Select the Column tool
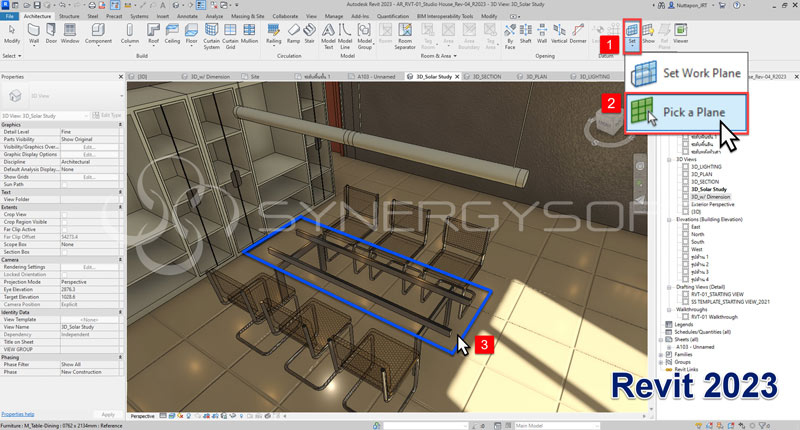This screenshot has width=800, height=430. [x=130, y=34]
